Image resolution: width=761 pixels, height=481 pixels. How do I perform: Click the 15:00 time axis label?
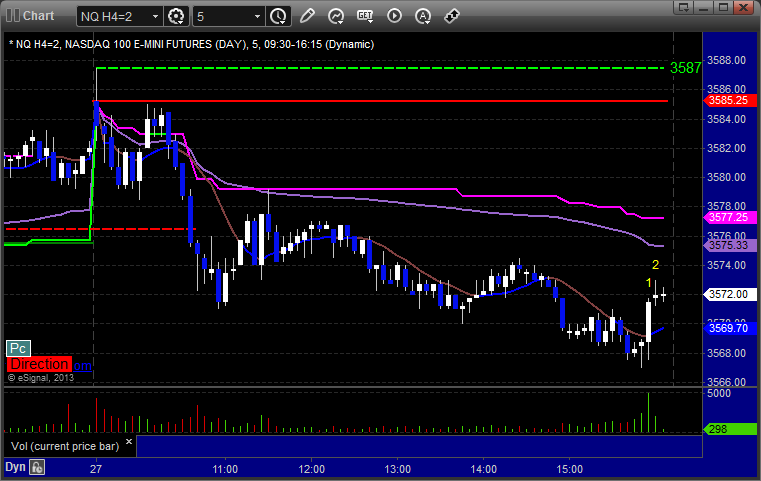[569, 469]
